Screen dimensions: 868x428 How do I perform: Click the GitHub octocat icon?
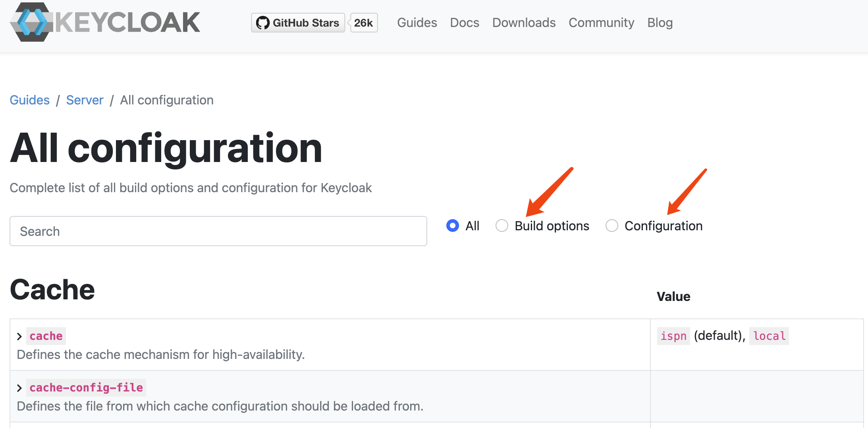click(262, 23)
